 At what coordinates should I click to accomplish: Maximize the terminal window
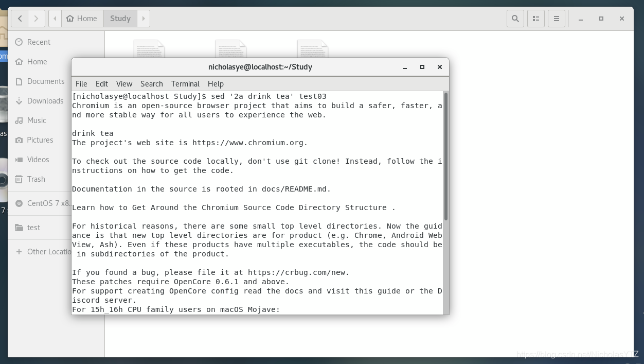click(x=422, y=67)
